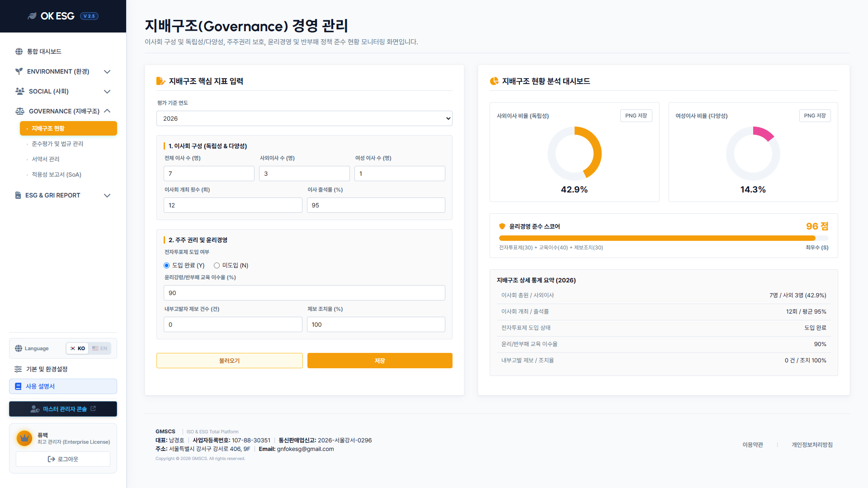This screenshot has height=488, width=868.
Task: Click the scale icon beside GOVERNANCE
Action: [x=20, y=111]
